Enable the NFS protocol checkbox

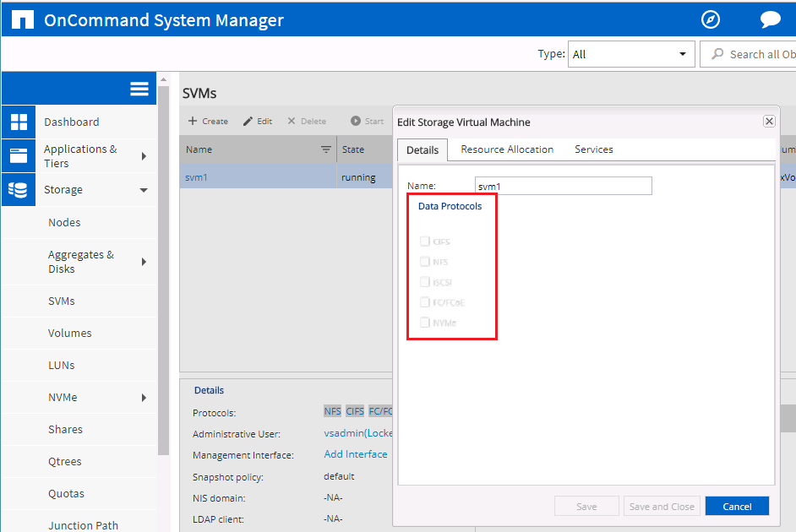(x=425, y=262)
